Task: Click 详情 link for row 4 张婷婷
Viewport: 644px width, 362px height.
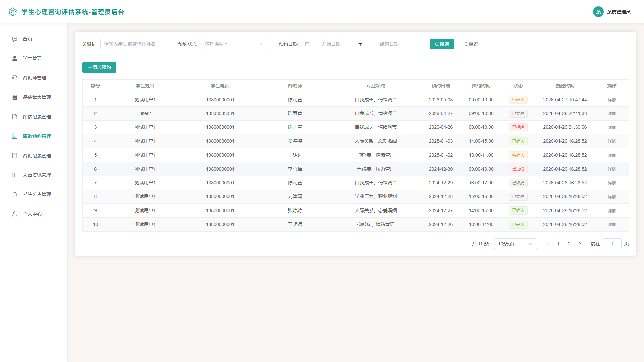Action: click(x=612, y=141)
